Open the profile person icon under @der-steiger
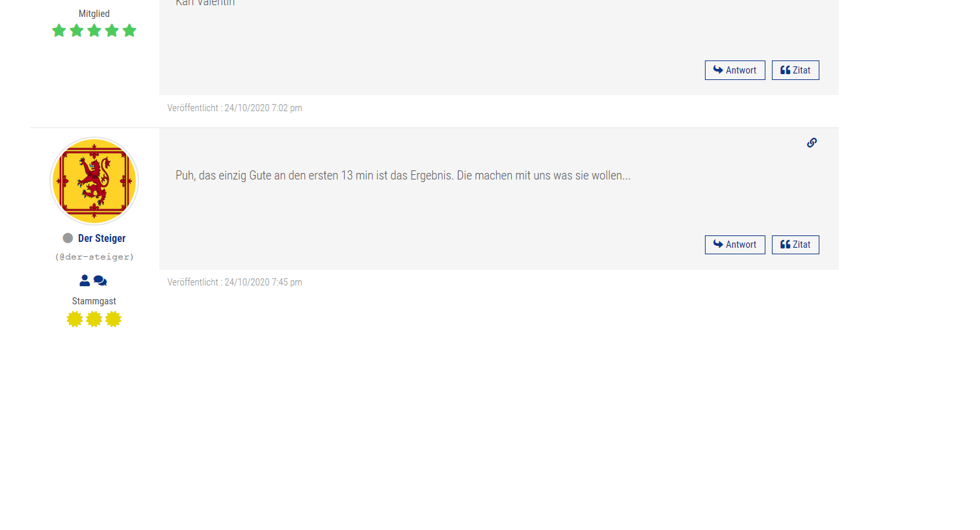 click(x=85, y=280)
